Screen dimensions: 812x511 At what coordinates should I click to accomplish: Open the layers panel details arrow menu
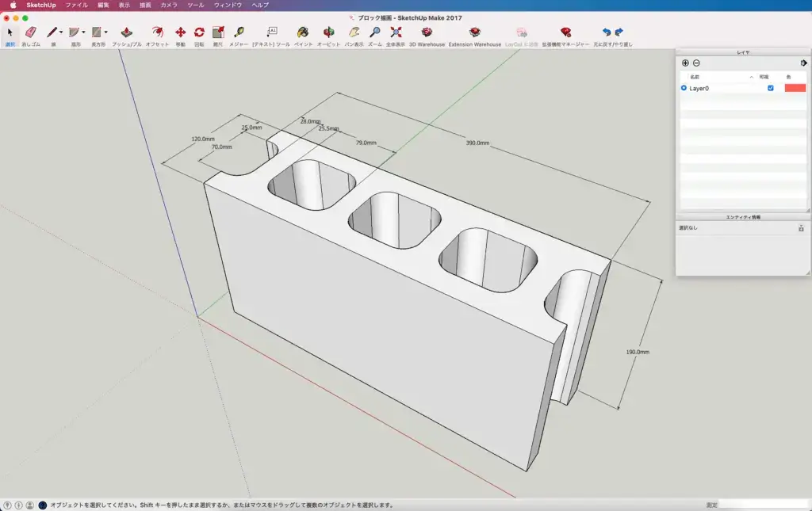(803, 63)
